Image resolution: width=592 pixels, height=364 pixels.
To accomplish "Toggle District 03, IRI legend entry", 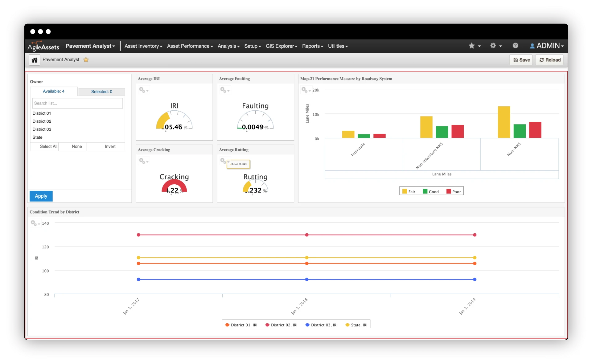I will pos(321,325).
